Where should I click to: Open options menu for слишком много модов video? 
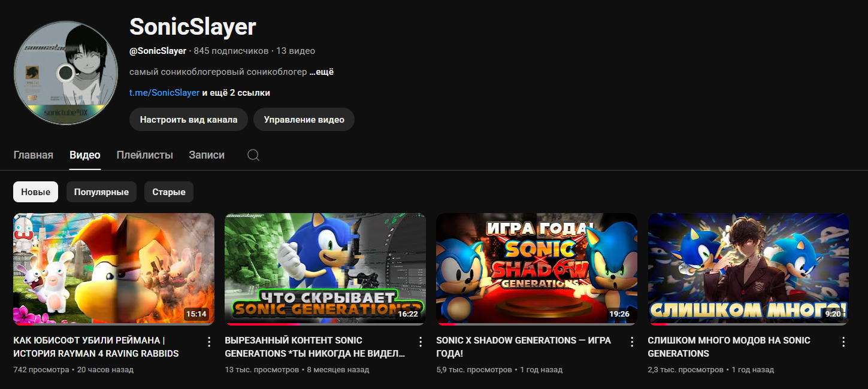[x=843, y=342]
